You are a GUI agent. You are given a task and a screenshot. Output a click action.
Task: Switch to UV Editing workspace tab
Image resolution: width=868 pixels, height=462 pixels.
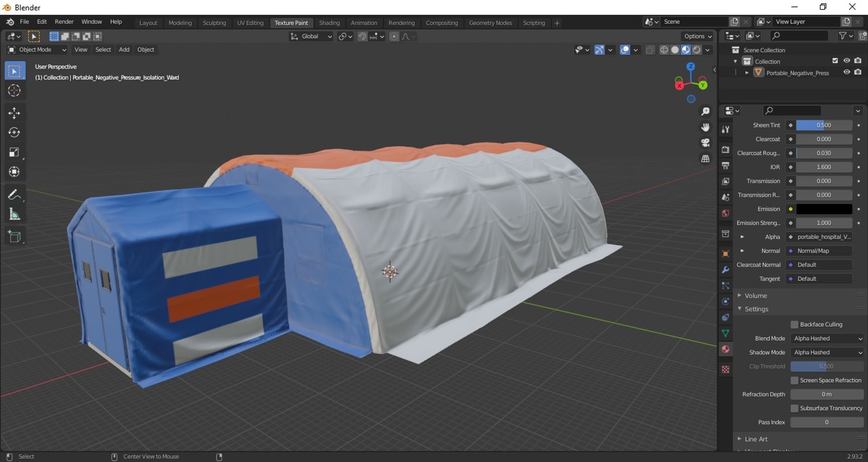pos(250,23)
